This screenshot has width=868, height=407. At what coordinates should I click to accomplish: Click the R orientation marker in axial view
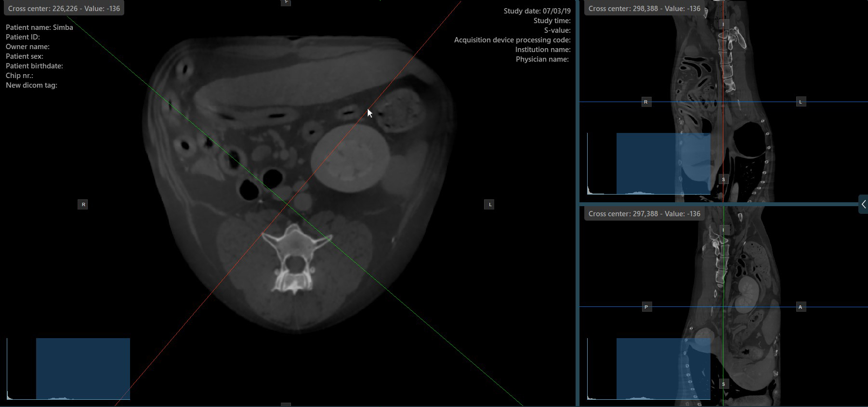point(83,205)
